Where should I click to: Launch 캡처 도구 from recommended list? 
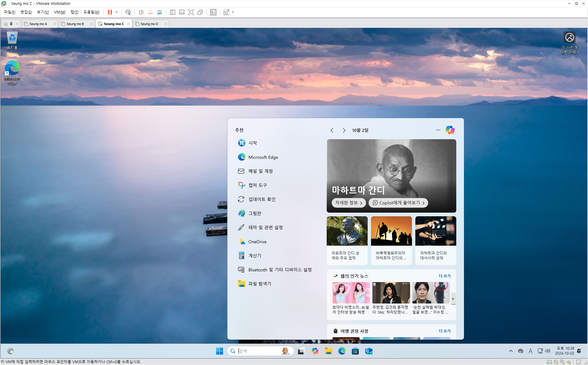[257, 185]
